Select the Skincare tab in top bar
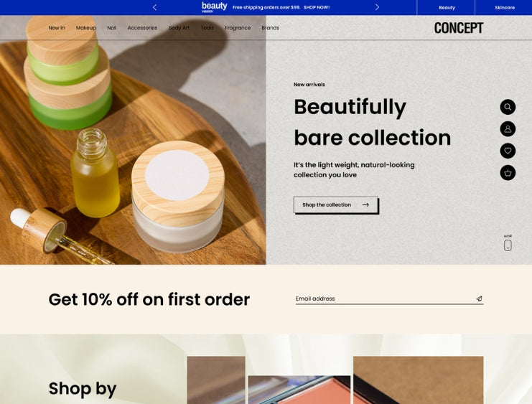 [x=504, y=7]
